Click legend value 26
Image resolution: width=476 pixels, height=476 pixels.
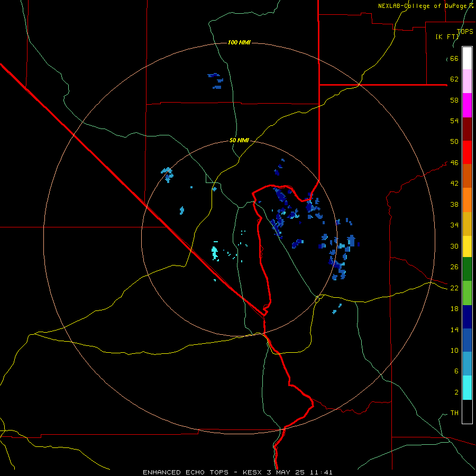pos(454,267)
